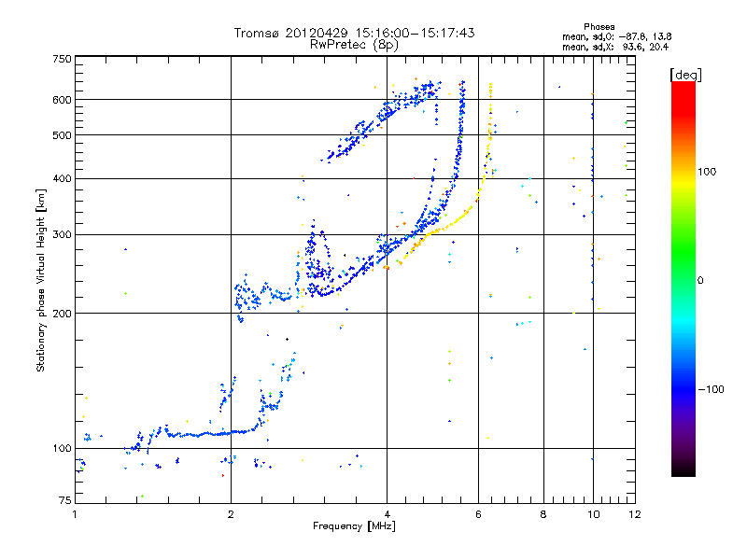Image resolution: width=747 pixels, height=560 pixels.
Task: Click the x-axis "12" frequency tick label
Action: pos(635,514)
